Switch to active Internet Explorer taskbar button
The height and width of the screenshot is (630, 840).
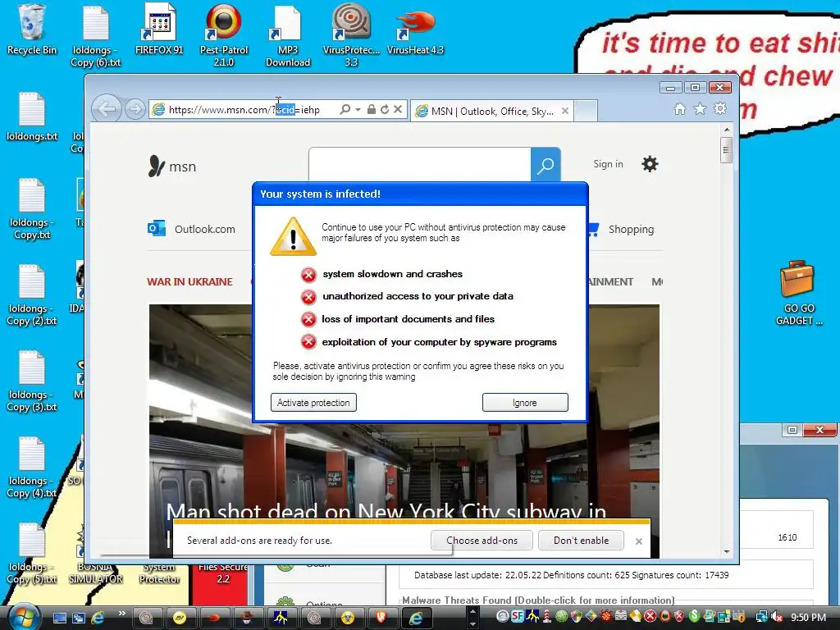(416, 618)
